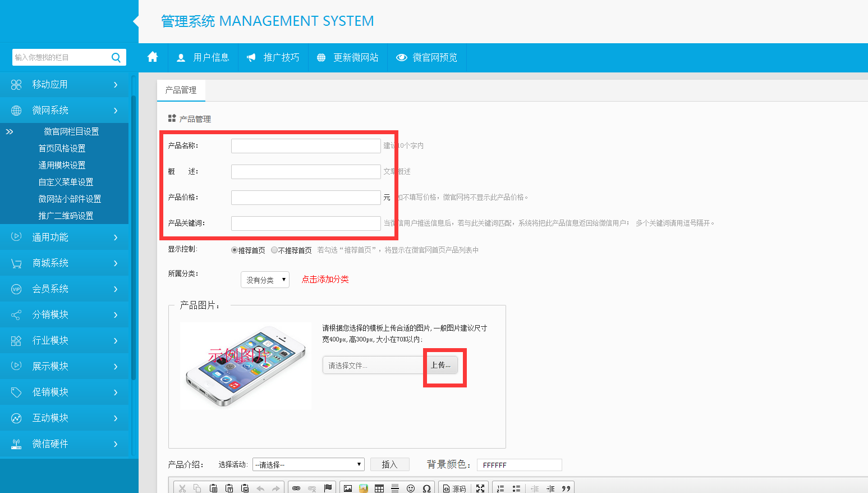Viewport: 868px width, 493px height.
Task: Click the search magnifier icon in sidebar
Action: (116, 57)
